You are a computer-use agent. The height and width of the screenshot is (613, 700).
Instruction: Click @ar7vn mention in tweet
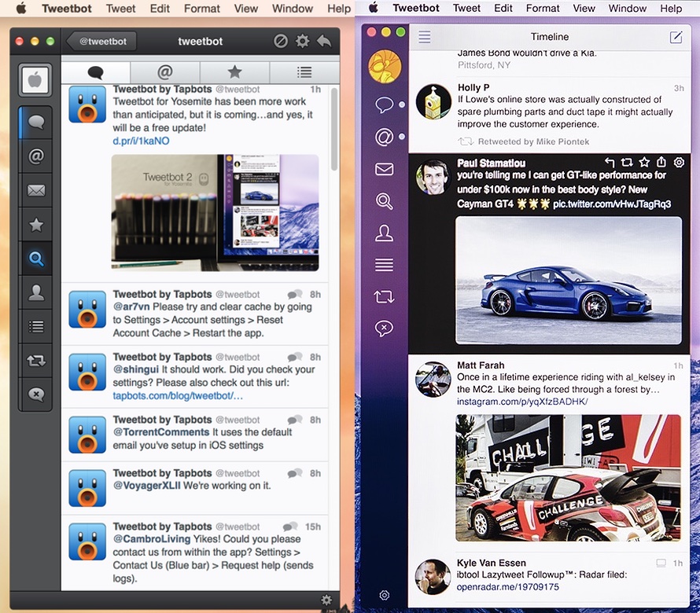point(131,307)
